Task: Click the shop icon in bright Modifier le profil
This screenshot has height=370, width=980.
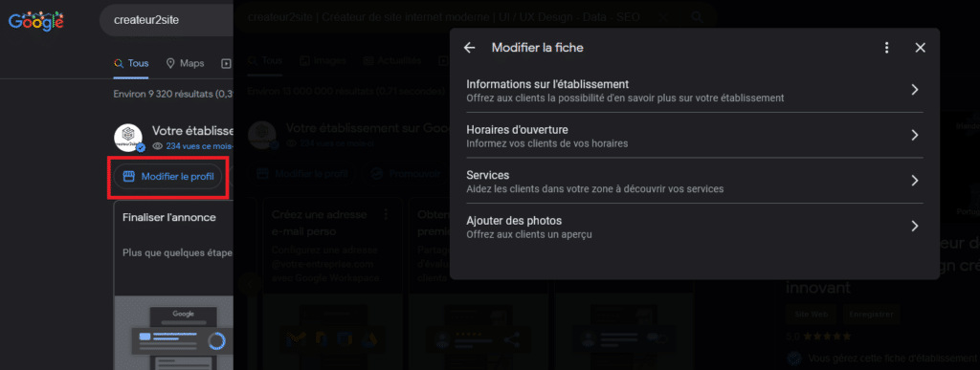Action: (x=129, y=177)
